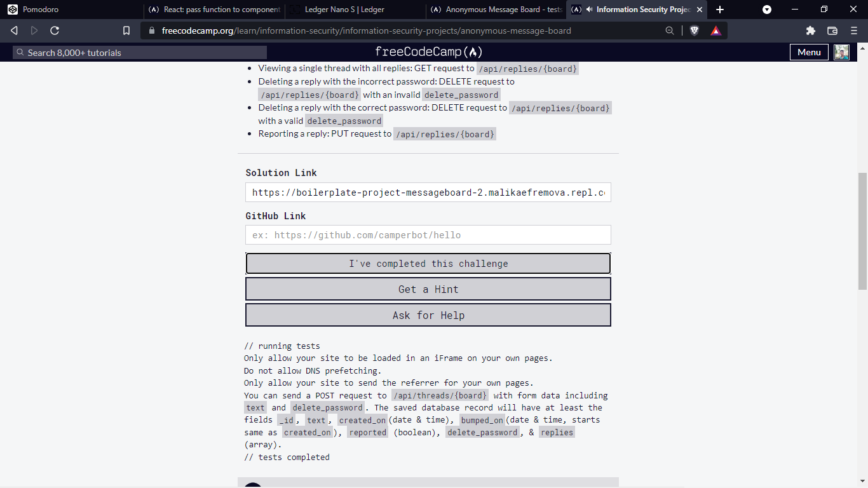The width and height of the screenshot is (868, 488).
Task: Go back to the previous page
Action: [15, 30]
